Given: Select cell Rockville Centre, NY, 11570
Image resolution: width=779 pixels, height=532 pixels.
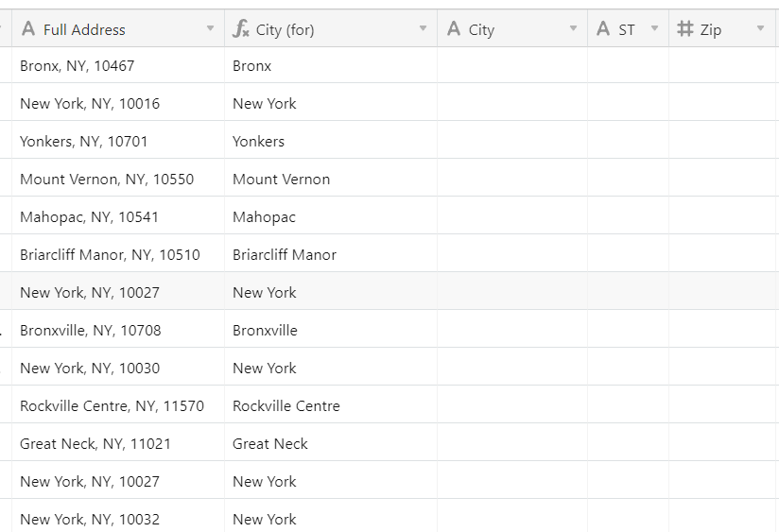Looking at the screenshot, I should point(118,404).
